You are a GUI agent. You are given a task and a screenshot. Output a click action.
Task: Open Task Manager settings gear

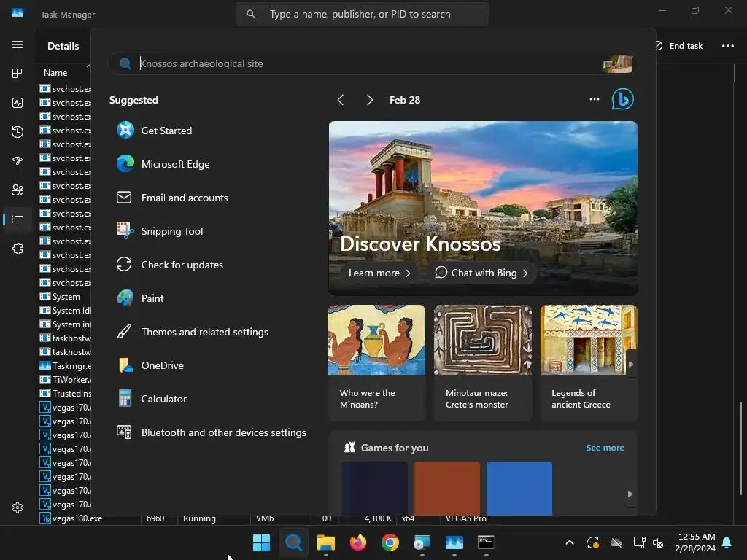point(18,507)
